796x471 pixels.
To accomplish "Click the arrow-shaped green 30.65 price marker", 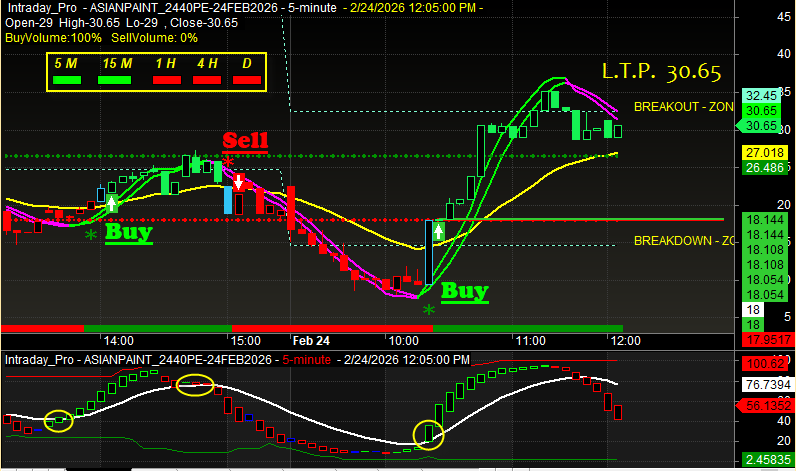I will (x=759, y=125).
